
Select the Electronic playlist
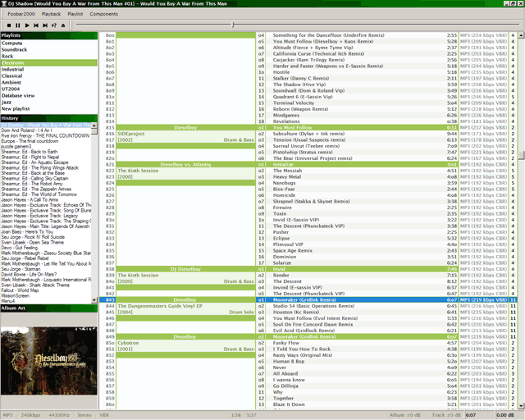click(49, 63)
